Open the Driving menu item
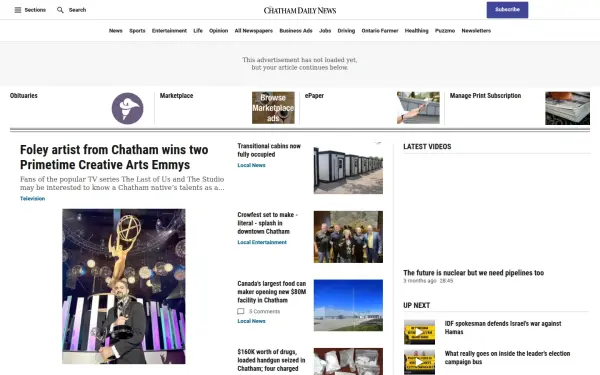This screenshot has width=600, height=375. point(346,31)
